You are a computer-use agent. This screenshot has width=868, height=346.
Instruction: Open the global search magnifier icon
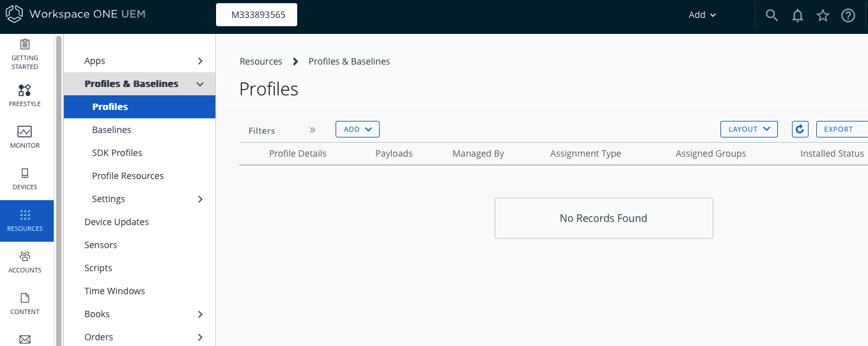coord(771,15)
